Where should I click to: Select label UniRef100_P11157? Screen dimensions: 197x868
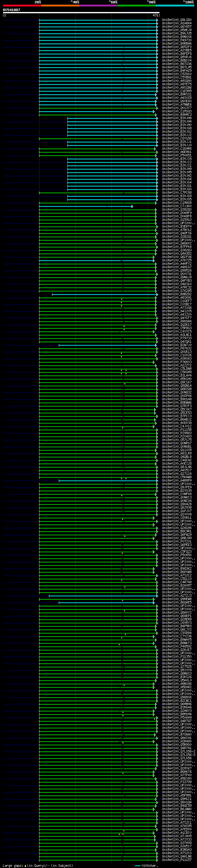coord(176,860)
